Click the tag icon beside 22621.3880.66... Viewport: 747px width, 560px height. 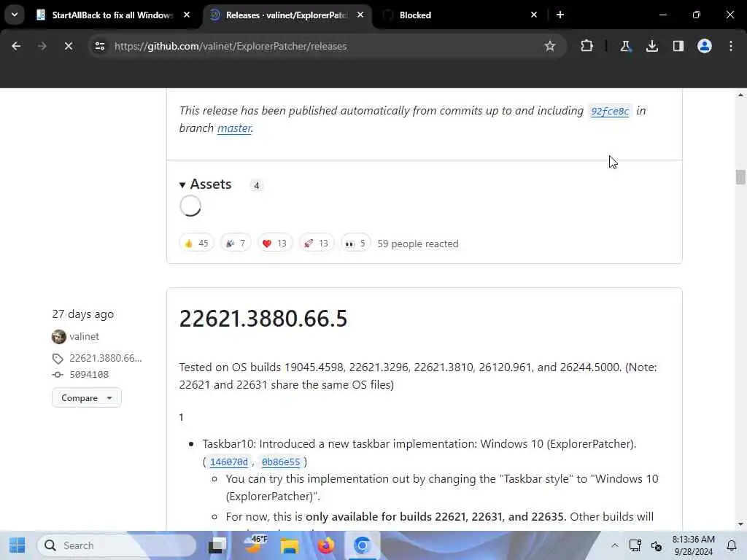click(x=58, y=359)
